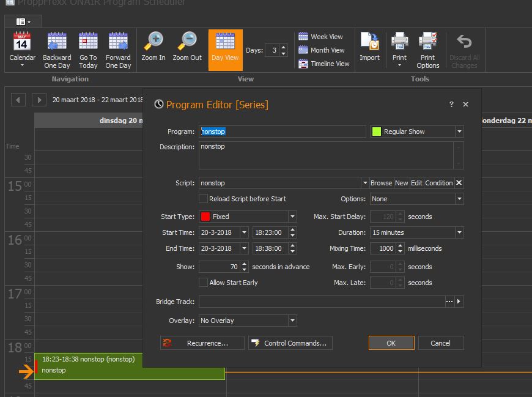This screenshot has height=397, width=532.
Task: Click the Days value field
Action: (273, 50)
